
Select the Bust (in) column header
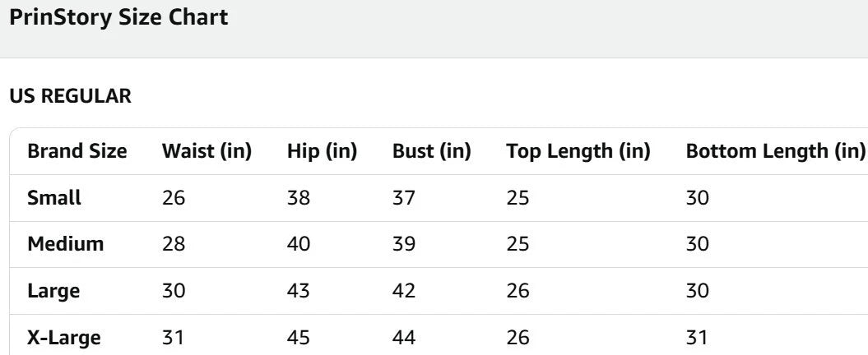431,151
